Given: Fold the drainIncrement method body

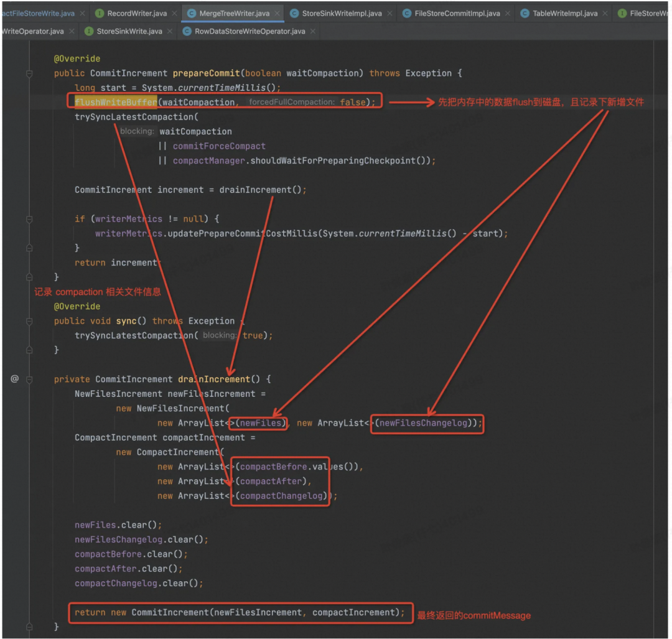Looking at the screenshot, I should [x=29, y=379].
